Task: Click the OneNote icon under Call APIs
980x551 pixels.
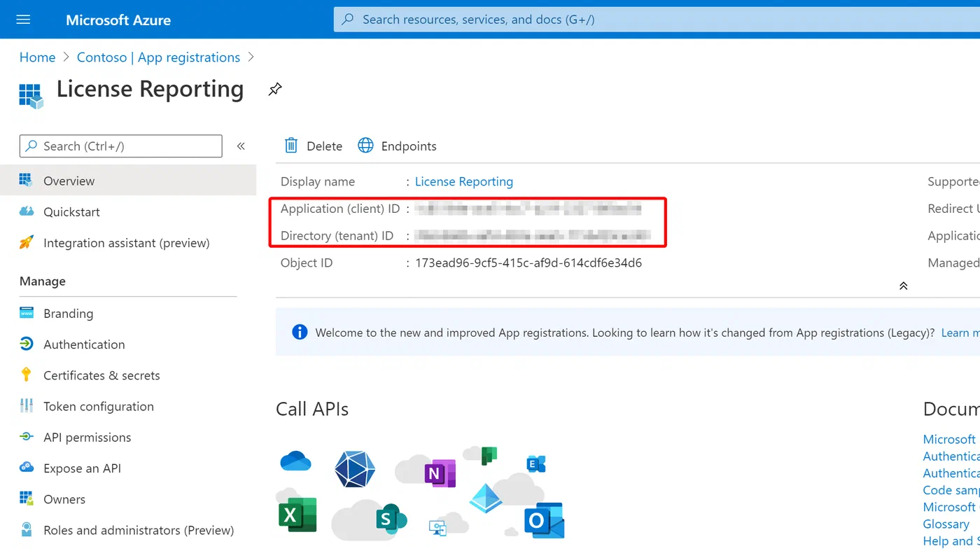Action: tap(440, 473)
